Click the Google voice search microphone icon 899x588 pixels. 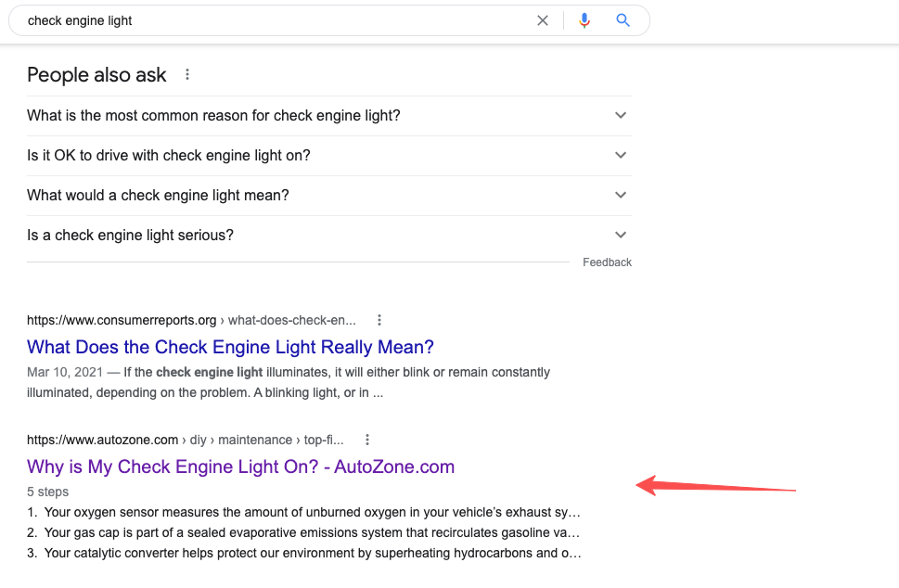click(584, 19)
